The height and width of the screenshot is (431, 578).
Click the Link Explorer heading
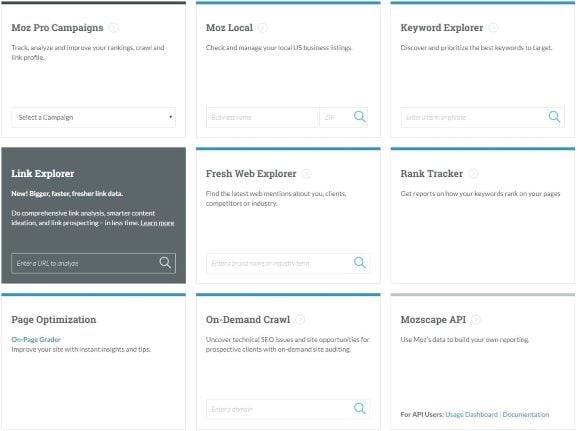[x=43, y=174]
